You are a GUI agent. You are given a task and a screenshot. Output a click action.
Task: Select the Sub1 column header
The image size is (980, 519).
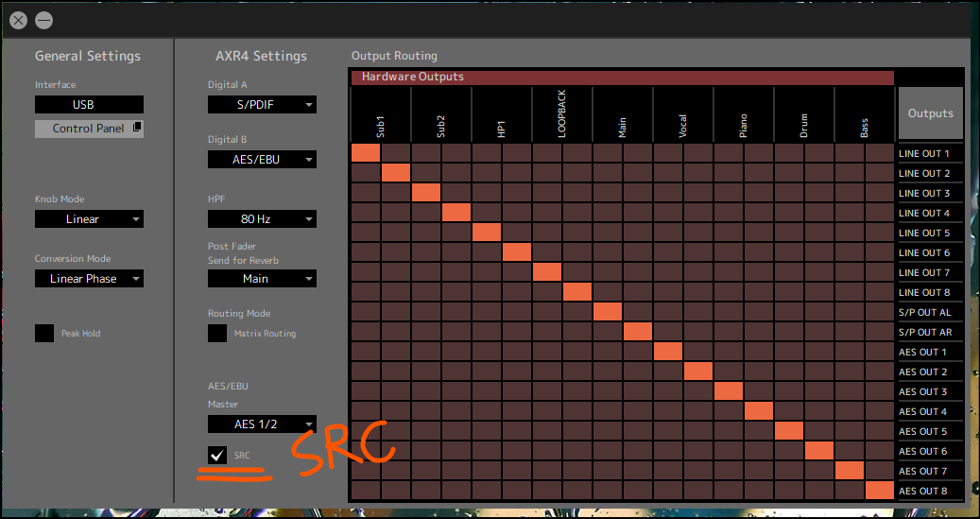tap(381, 115)
